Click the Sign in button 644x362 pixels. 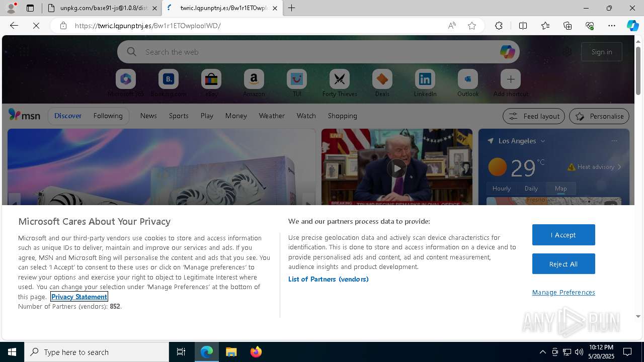pyautogui.click(x=602, y=52)
